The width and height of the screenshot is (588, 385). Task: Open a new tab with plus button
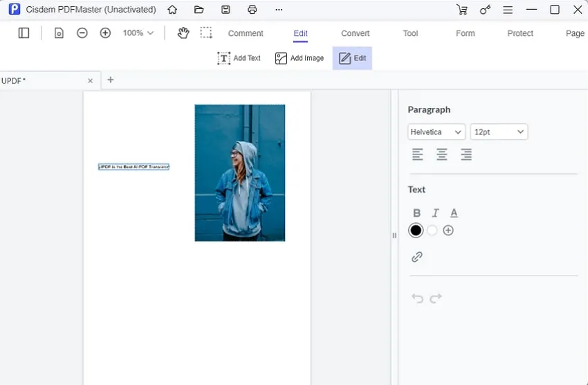pos(110,80)
